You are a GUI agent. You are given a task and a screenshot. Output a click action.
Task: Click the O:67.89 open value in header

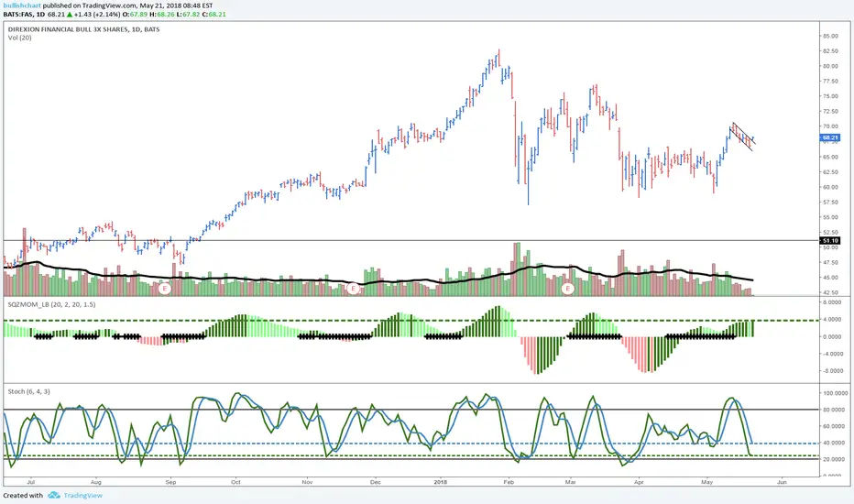(137, 14)
